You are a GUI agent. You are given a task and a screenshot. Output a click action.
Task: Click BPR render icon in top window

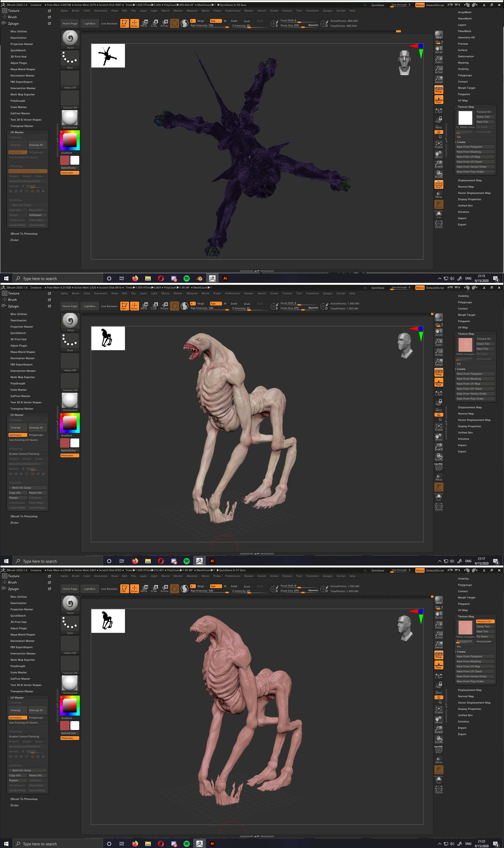pyautogui.click(x=438, y=35)
